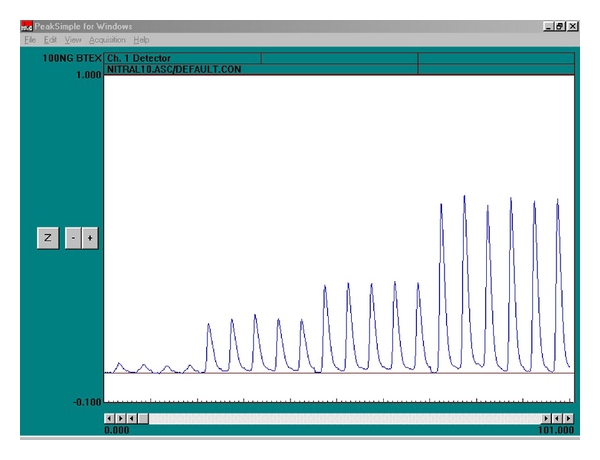
Task: Click the 100NG BTEX sample label
Action: (72, 59)
